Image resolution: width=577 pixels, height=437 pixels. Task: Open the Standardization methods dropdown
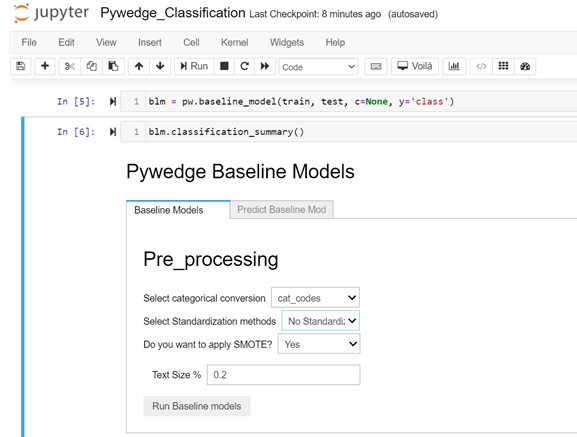click(x=321, y=321)
